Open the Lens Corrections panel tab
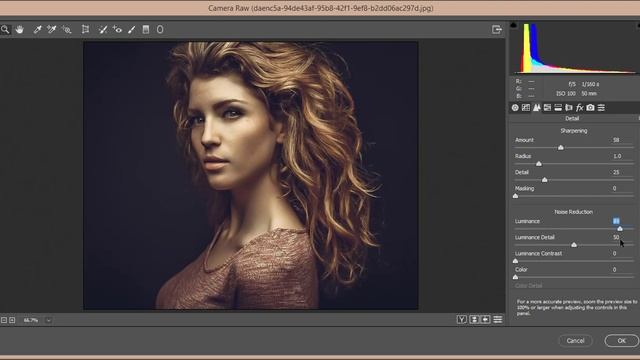The image size is (640, 360). click(x=569, y=108)
